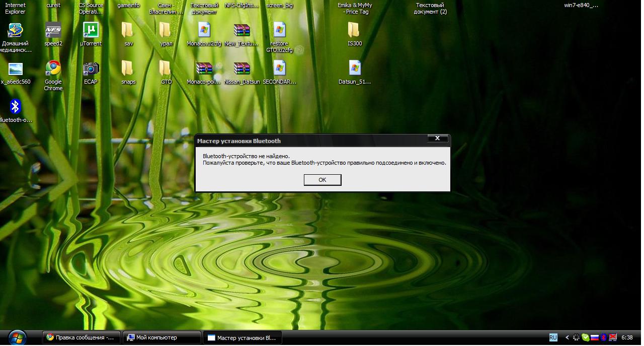Select the cureit desktop label
This screenshot has width=644, height=346.
tap(53, 6)
